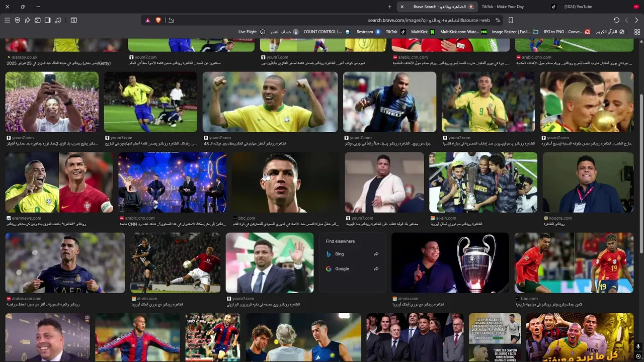Open Image Resizer bookmark
Image resolution: width=644 pixels, height=362 pixels.
click(515, 32)
